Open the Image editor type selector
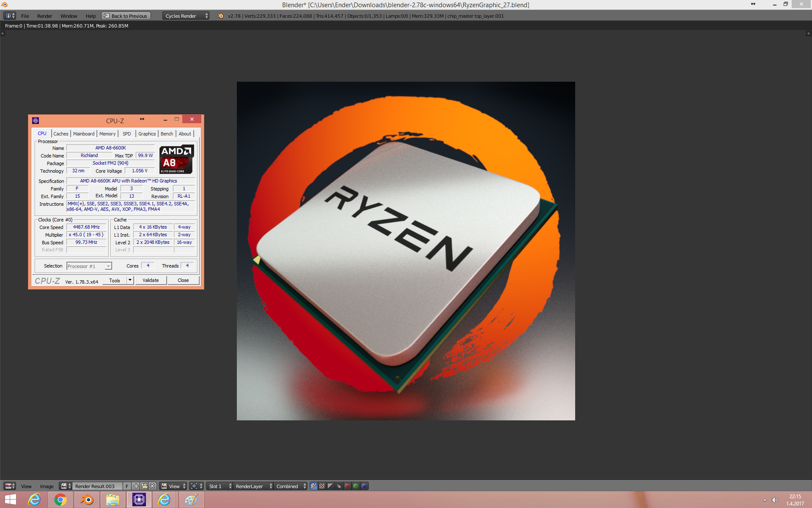The height and width of the screenshot is (508, 812). [10, 486]
